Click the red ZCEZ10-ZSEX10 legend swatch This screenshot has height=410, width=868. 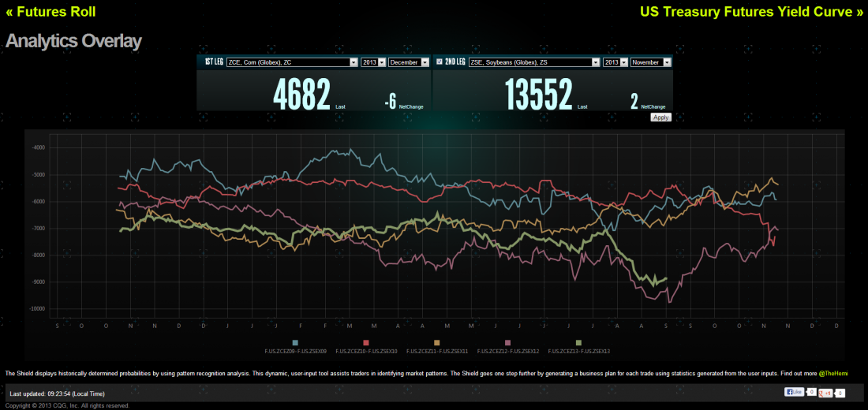(366, 343)
